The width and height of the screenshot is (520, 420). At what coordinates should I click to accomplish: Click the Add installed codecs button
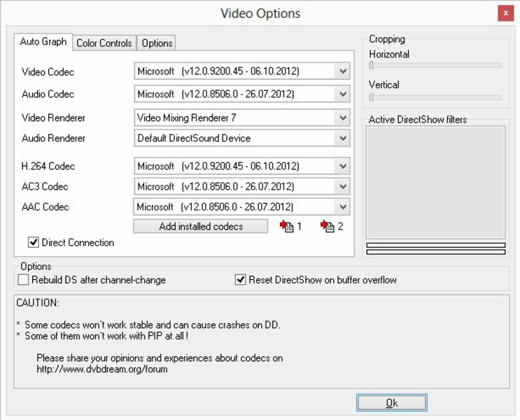coord(200,226)
